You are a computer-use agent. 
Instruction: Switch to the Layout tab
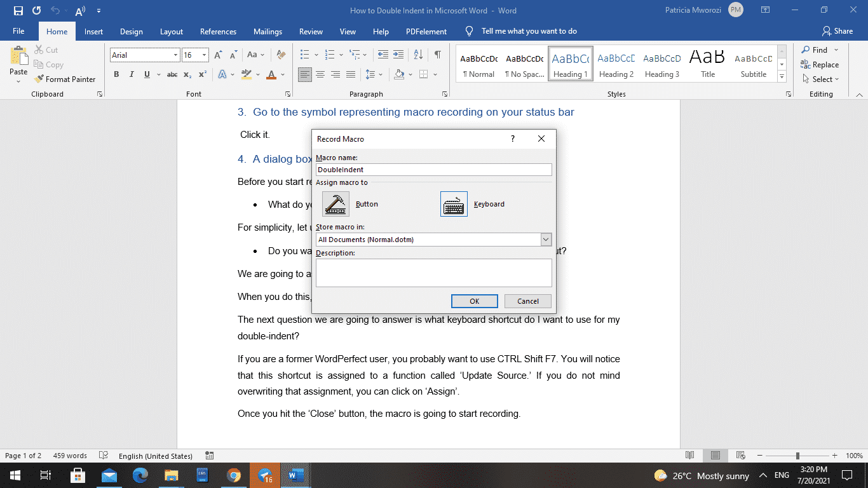pyautogui.click(x=172, y=32)
